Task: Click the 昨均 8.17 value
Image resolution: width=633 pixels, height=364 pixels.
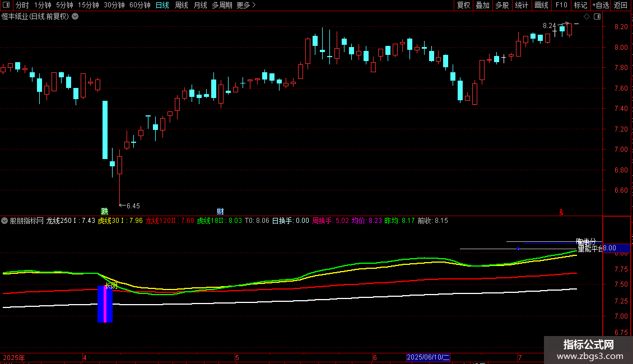Action: [399, 221]
